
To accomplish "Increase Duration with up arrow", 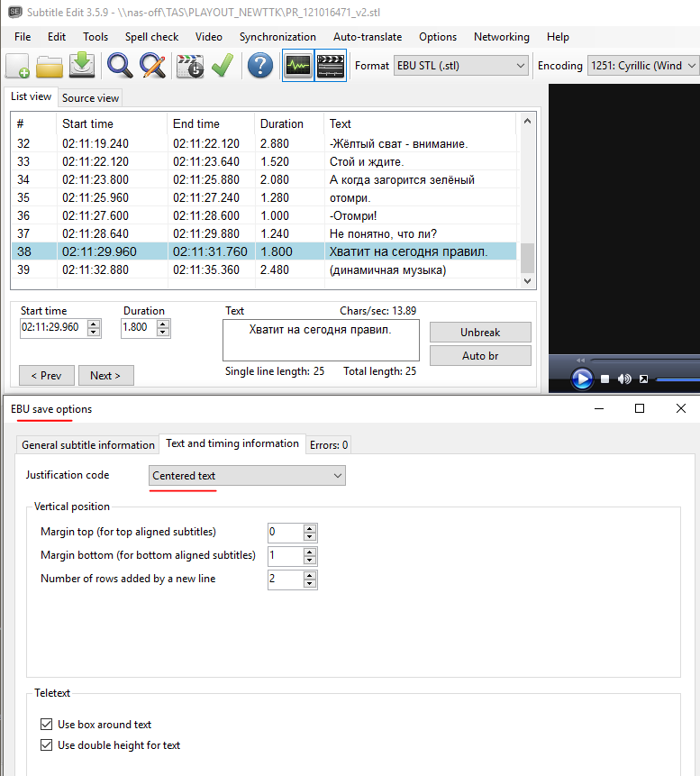I will (163, 324).
